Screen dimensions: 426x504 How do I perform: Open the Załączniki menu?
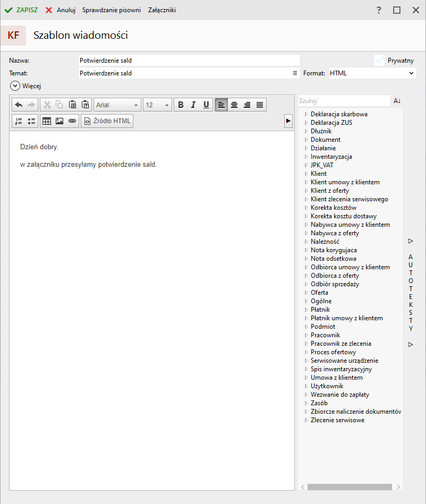pos(162,10)
